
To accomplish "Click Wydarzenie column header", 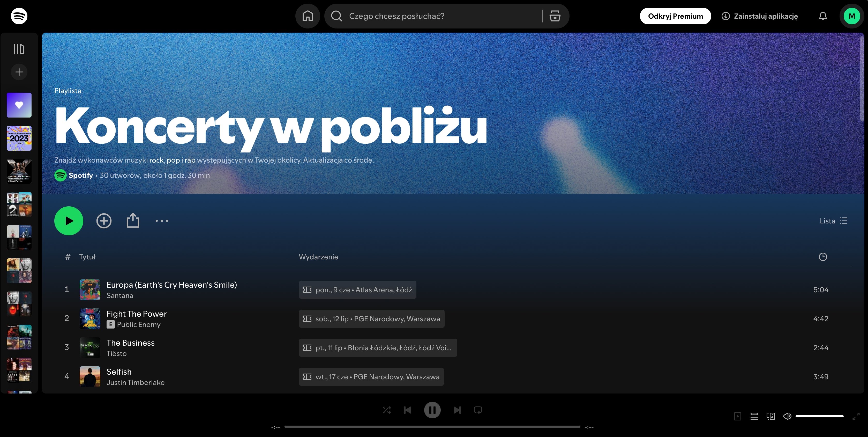I will pyautogui.click(x=318, y=257).
